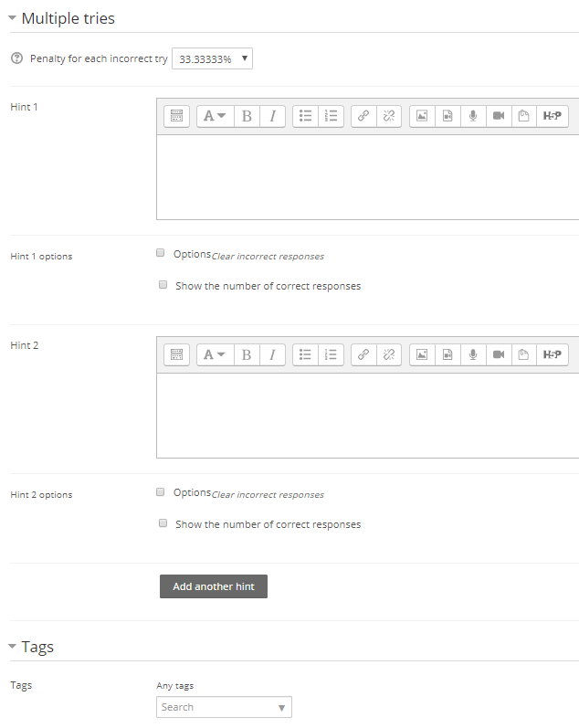Toggle toolbar expand icon in Hint 1 editor

pyautogui.click(x=176, y=116)
